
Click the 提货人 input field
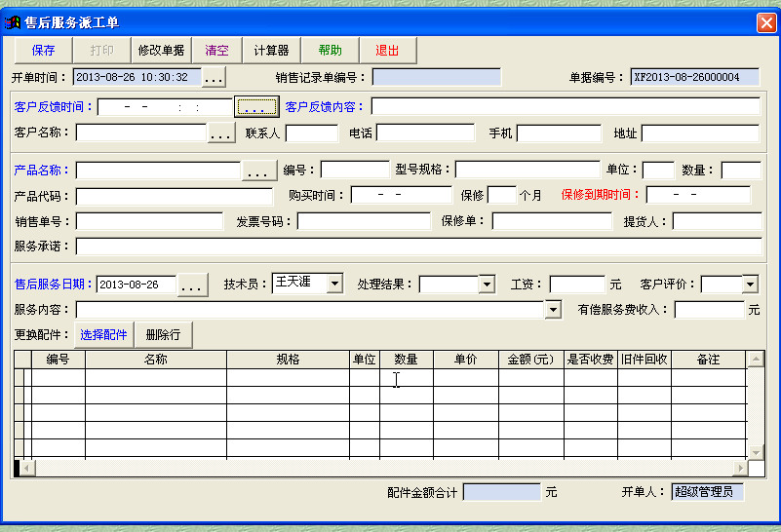coord(718,221)
